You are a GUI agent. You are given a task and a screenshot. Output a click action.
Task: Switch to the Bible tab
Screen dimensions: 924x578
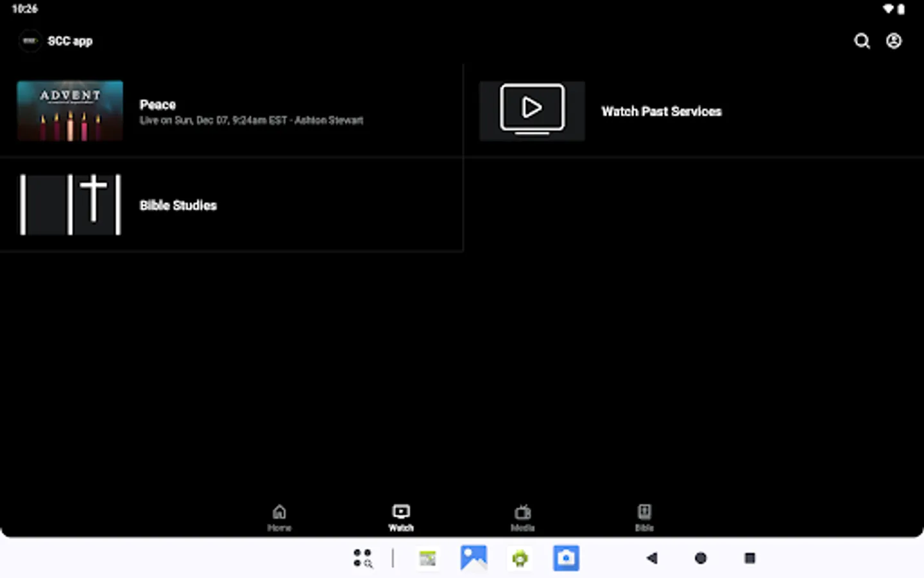pyautogui.click(x=644, y=517)
